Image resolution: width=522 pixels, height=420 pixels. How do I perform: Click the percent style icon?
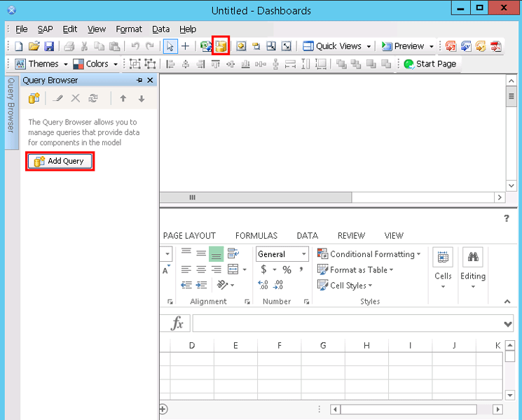tap(287, 269)
